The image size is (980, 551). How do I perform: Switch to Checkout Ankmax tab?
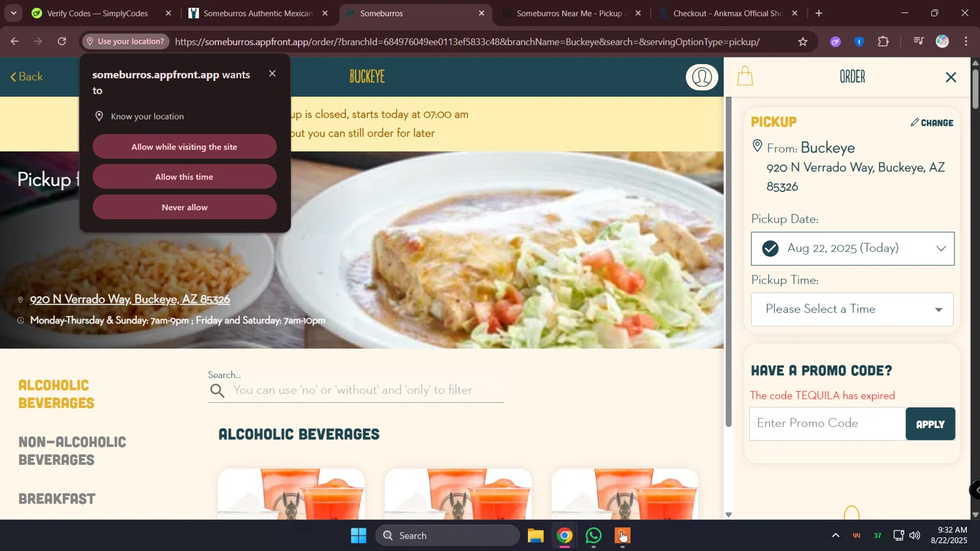pyautogui.click(x=727, y=13)
